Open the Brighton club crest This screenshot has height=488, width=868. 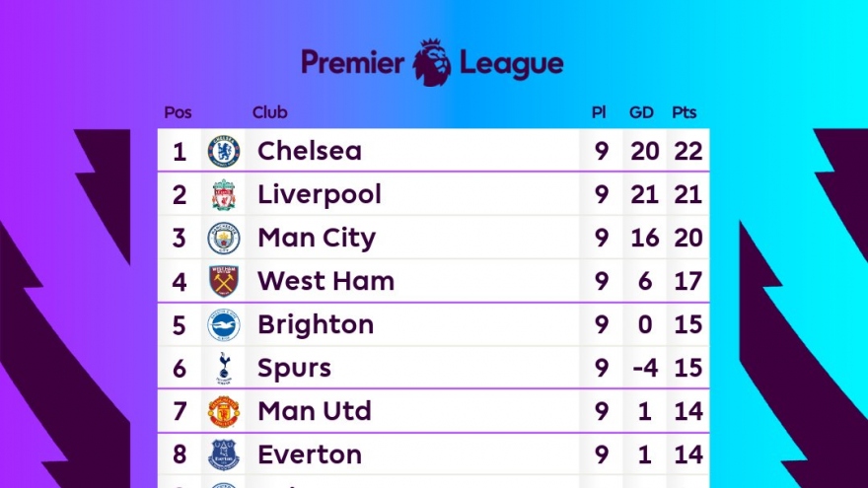(224, 325)
